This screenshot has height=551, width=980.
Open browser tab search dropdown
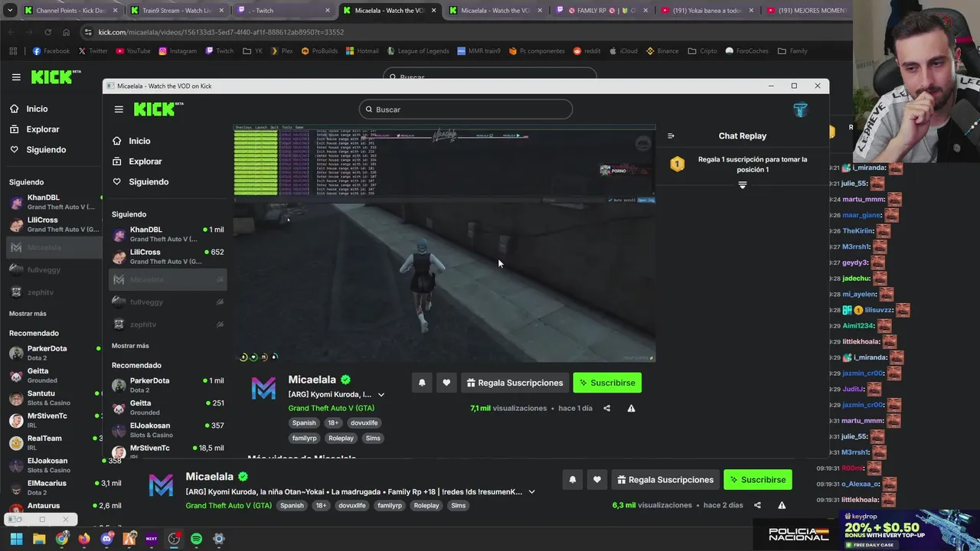click(x=9, y=11)
